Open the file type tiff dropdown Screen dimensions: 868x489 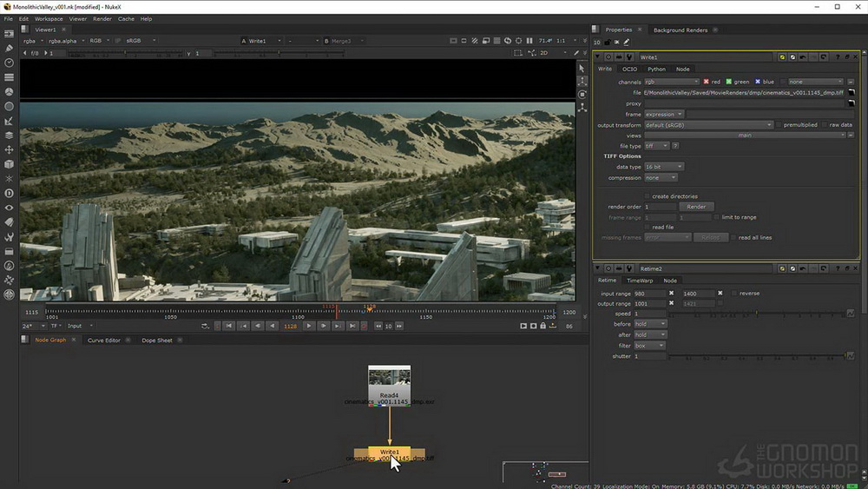(656, 146)
